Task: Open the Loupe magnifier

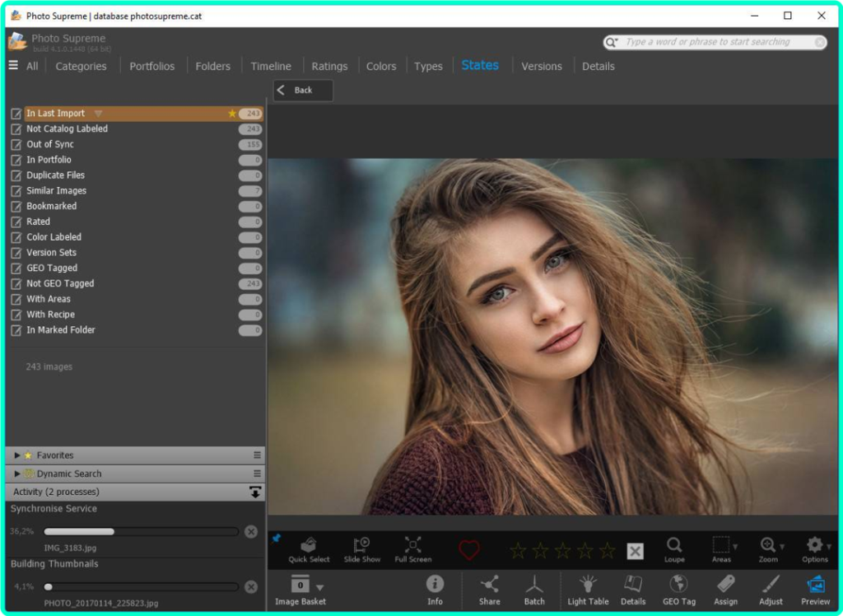Action: click(674, 548)
